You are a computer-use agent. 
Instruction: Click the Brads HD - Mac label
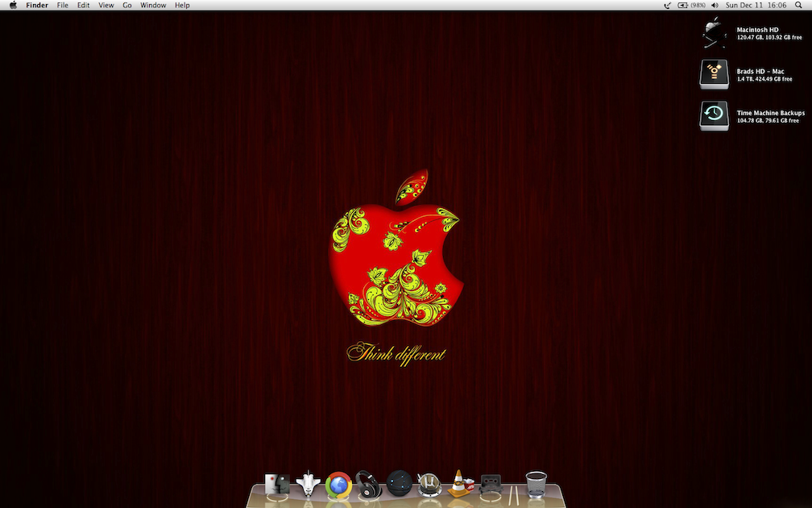coord(760,72)
